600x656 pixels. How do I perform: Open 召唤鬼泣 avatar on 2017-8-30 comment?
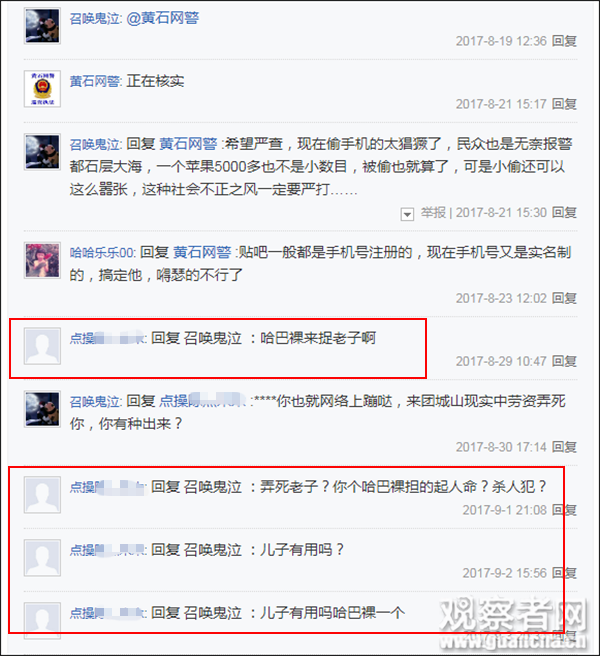(42, 409)
